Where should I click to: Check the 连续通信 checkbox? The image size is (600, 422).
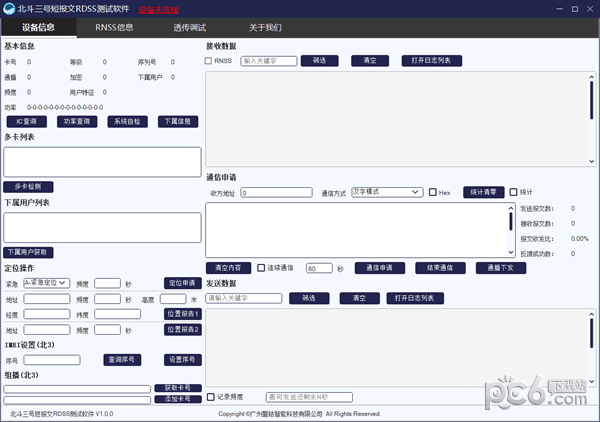260,268
